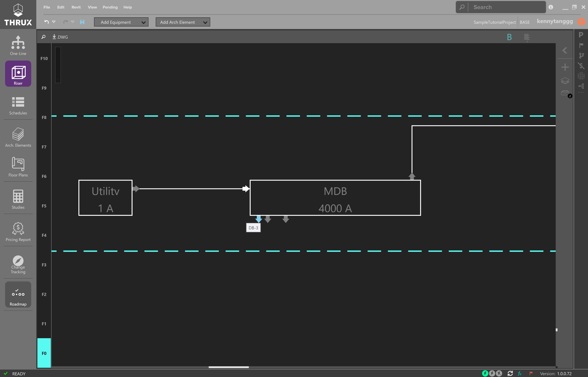
Task: Toggle the green lightning bolt mode
Action: (485, 373)
